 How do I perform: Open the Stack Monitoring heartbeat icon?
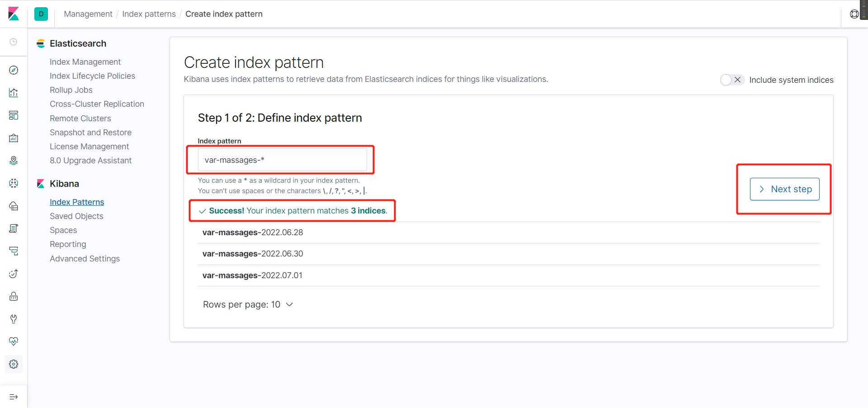(14, 342)
